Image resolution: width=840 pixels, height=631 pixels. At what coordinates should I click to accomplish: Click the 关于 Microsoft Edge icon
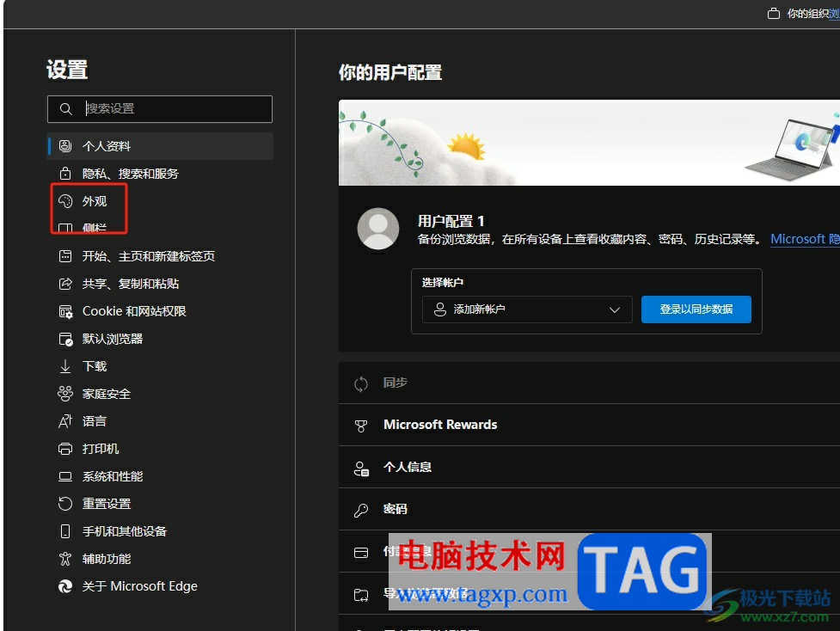point(65,585)
